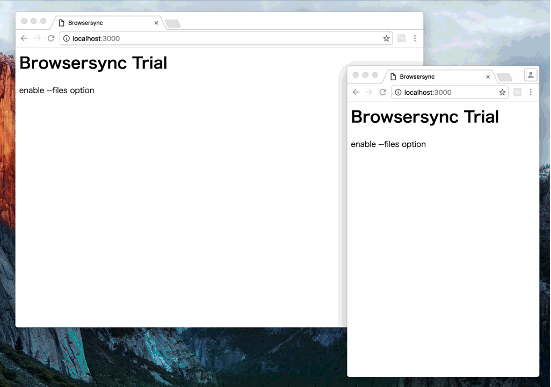Go back in the large browser window
Viewport: 551px width, 387px height.
coord(24,38)
